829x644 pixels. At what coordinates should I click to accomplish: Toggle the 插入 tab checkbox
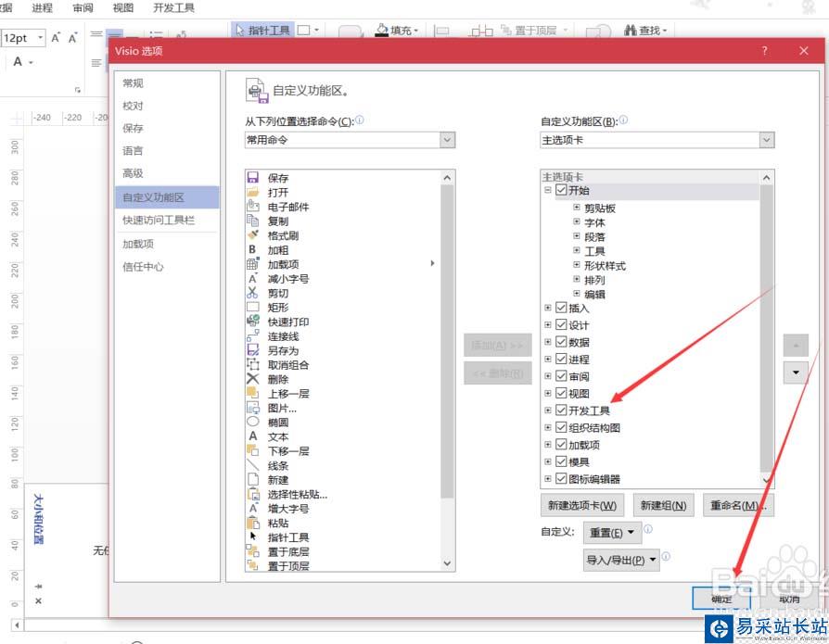(x=561, y=308)
